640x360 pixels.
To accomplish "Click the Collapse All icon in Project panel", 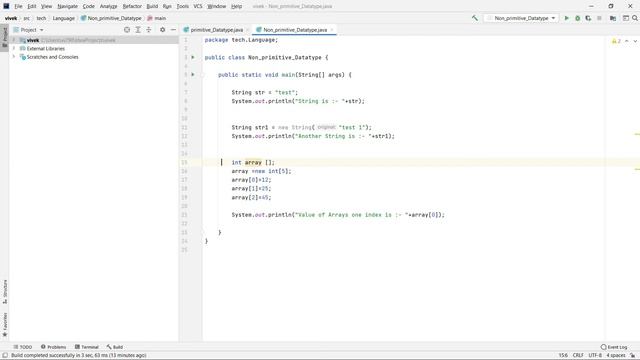I will pyautogui.click(x=149, y=30).
